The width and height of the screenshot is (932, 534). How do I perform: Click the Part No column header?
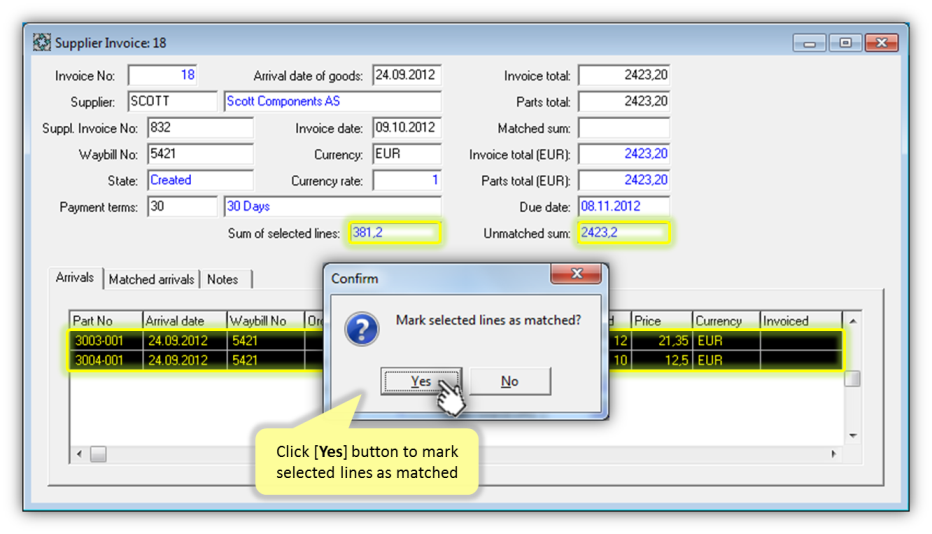105,321
